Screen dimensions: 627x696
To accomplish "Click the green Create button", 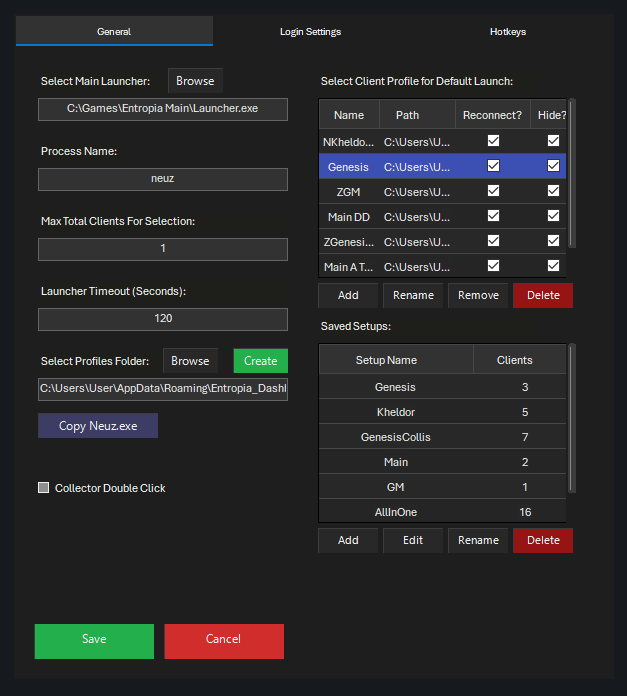I will (260, 361).
